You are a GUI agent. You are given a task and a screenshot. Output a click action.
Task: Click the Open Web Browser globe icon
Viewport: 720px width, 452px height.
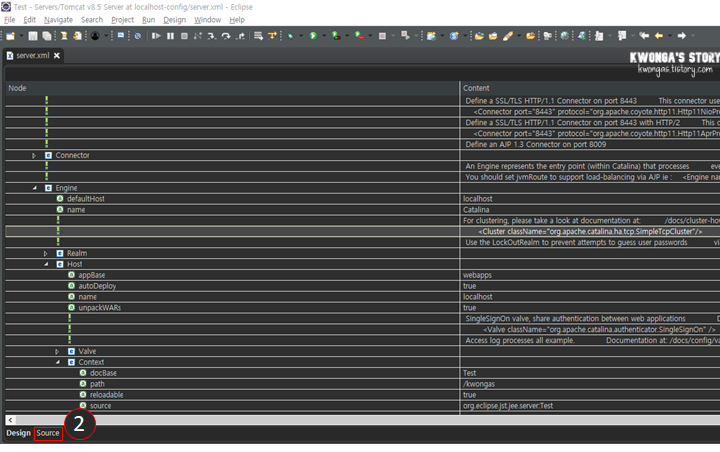[565, 36]
